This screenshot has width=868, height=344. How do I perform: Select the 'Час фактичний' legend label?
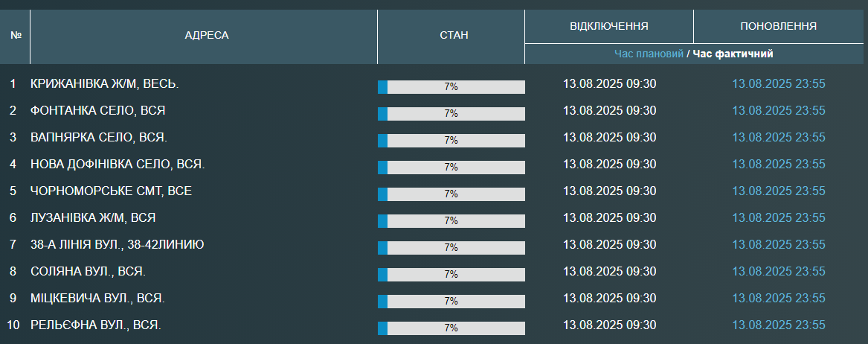pos(733,54)
